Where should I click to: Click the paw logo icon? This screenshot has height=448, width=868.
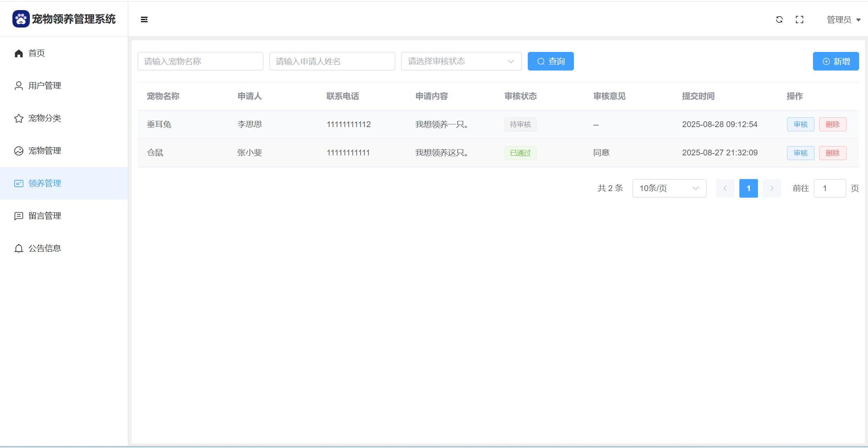pyautogui.click(x=21, y=19)
